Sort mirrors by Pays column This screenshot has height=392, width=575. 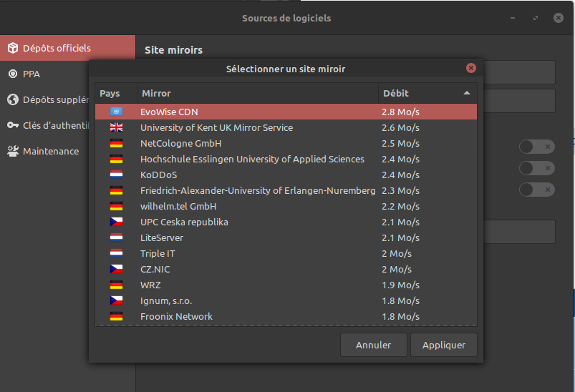(x=116, y=94)
